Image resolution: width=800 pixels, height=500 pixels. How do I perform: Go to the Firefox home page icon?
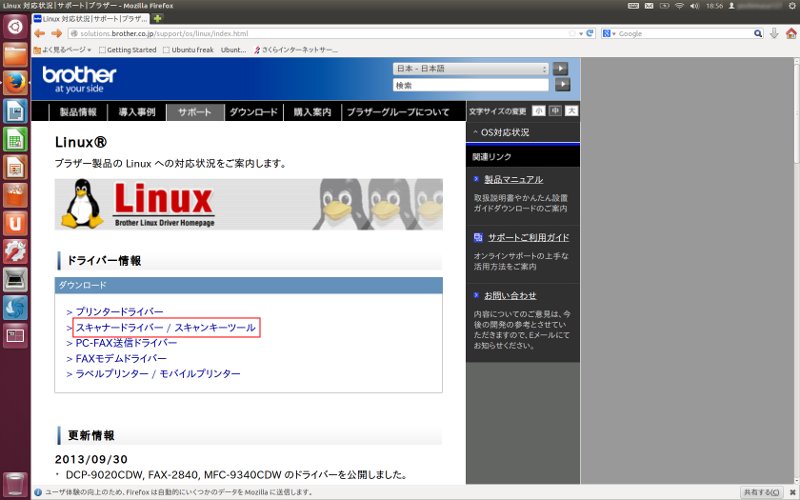791,33
